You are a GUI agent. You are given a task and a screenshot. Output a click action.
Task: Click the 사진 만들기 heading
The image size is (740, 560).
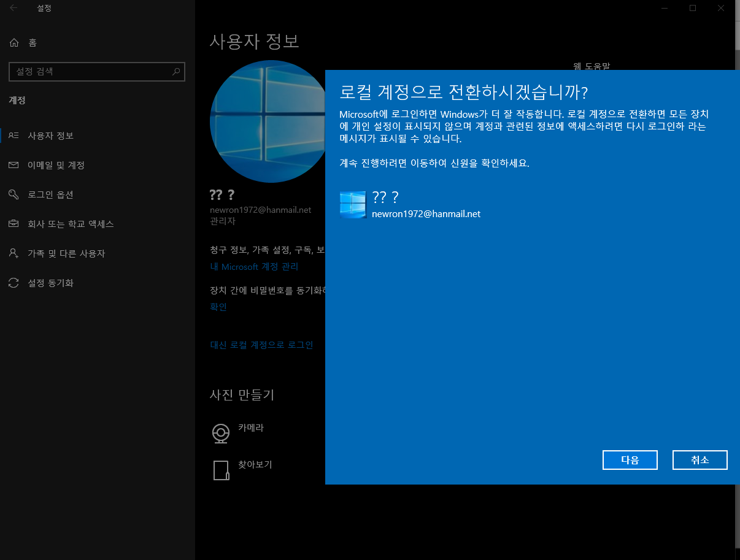coord(242,395)
